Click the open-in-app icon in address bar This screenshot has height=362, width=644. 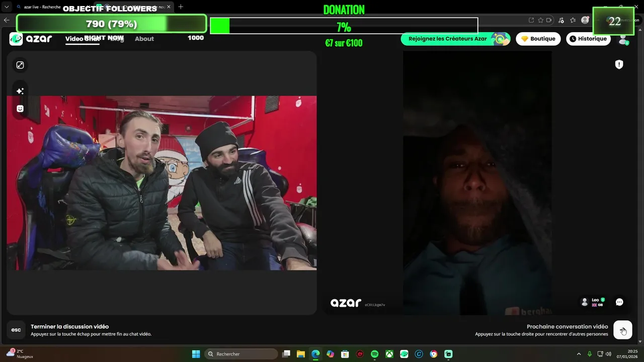pyautogui.click(x=531, y=20)
